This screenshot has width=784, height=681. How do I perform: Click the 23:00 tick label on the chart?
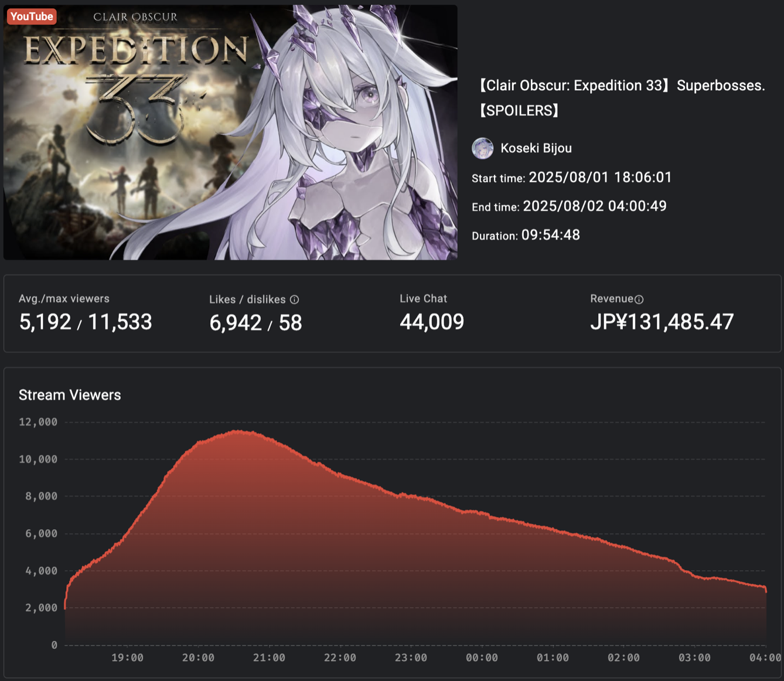coord(411,658)
